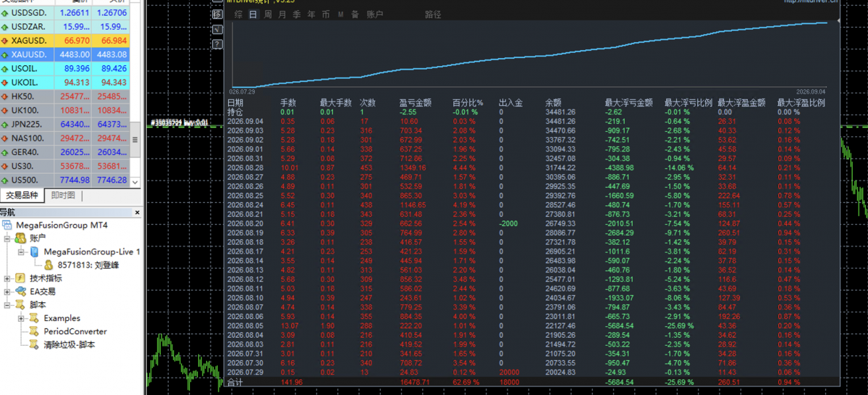Click the MegaFusionGroup-Live 1 server icon

[34, 251]
